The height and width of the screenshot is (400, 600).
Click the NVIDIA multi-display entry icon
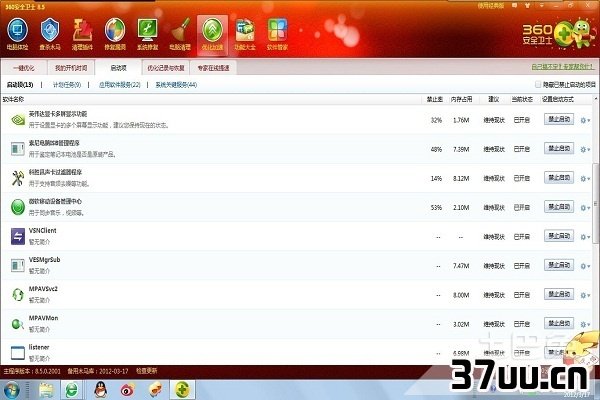(x=18, y=119)
